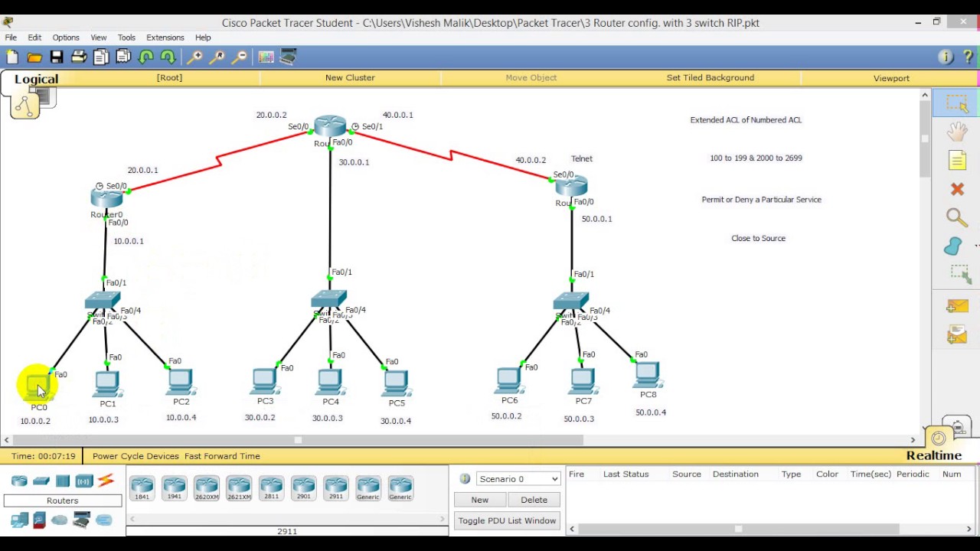This screenshot has height=551, width=980.
Task: Select the Routers device category icon
Action: click(x=19, y=481)
